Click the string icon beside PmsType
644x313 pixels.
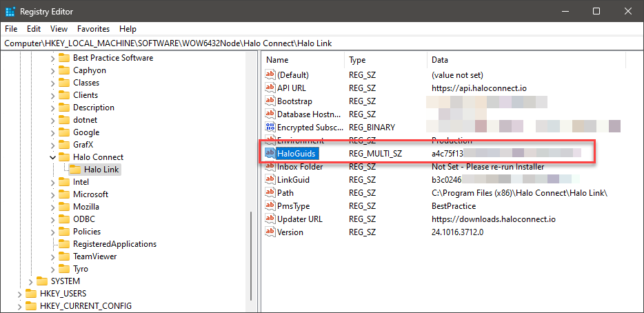point(270,205)
